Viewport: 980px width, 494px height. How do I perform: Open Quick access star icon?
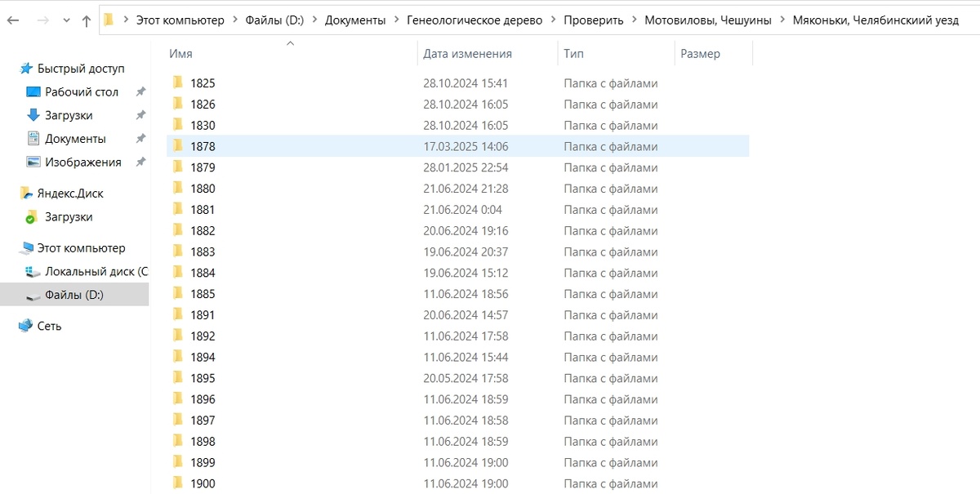(x=26, y=69)
